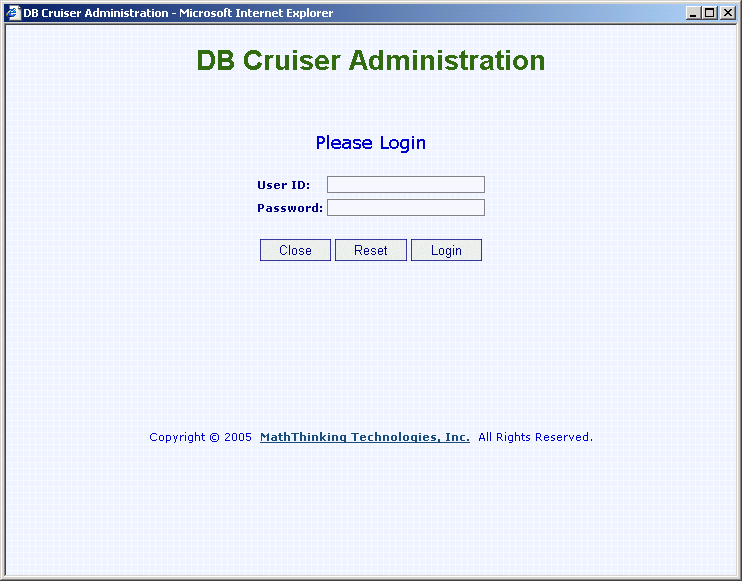The height and width of the screenshot is (581, 742).
Task: Click into the Password input box
Action: [405, 208]
